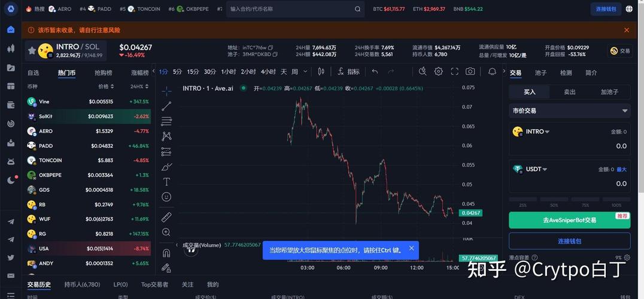Image resolution: width=644 pixels, height=299 pixels.
Task: Select the 卖出 sell button
Action: (569, 92)
